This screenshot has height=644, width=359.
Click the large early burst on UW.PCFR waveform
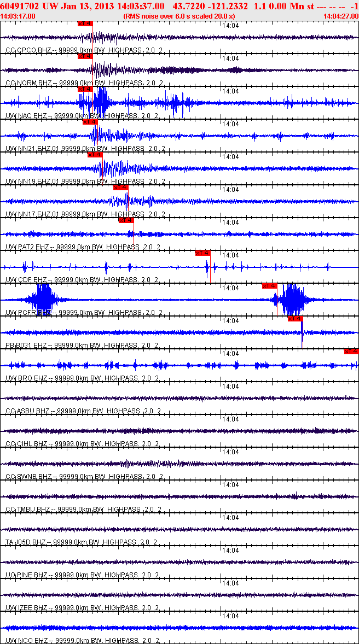(x=43, y=299)
